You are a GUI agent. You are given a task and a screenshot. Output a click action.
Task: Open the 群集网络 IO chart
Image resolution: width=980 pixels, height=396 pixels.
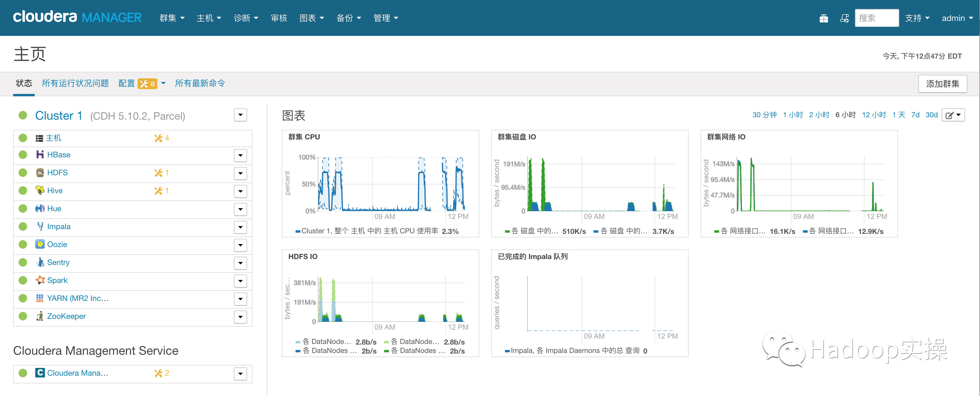[x=799, y=184]
